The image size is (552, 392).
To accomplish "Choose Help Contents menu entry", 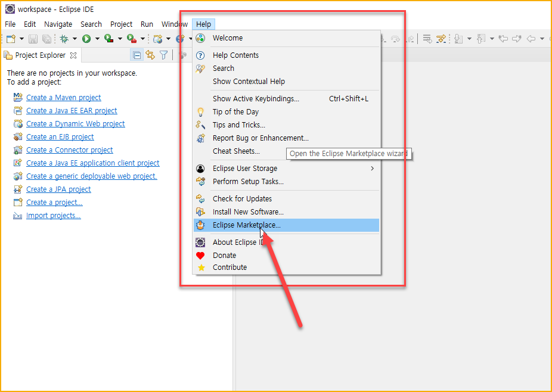I will (287, 55).
